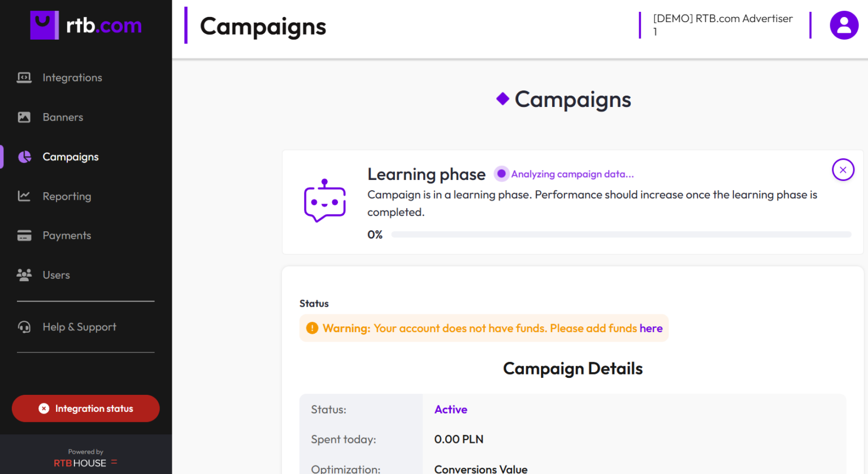The image size is (868, 474).
Task: Follow the 'here' link to add funds
Action: click(x=651, y=328)
